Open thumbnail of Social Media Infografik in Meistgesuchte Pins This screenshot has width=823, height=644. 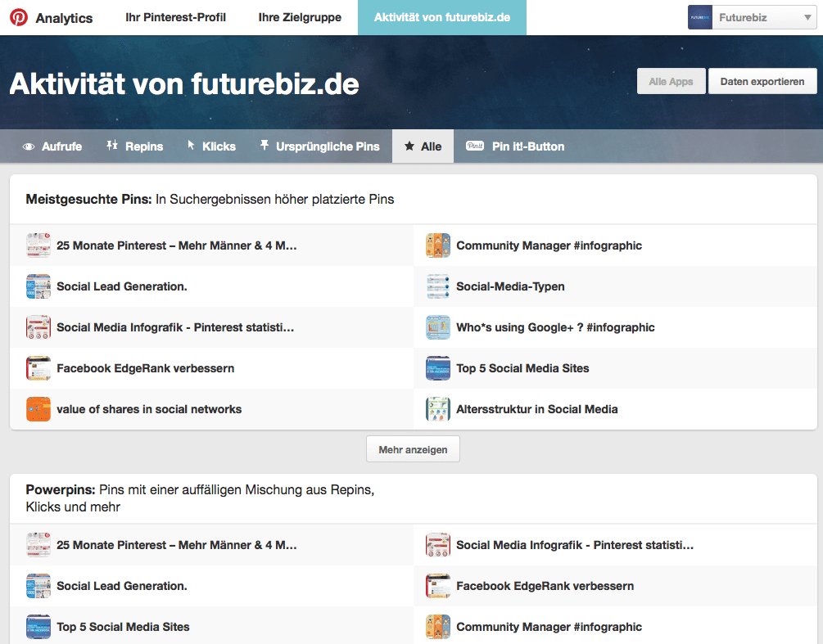[x=38, y=327]
